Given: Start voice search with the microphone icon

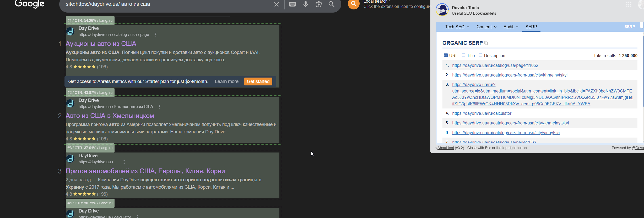Looking at the screenshot, I should (306, 4).
